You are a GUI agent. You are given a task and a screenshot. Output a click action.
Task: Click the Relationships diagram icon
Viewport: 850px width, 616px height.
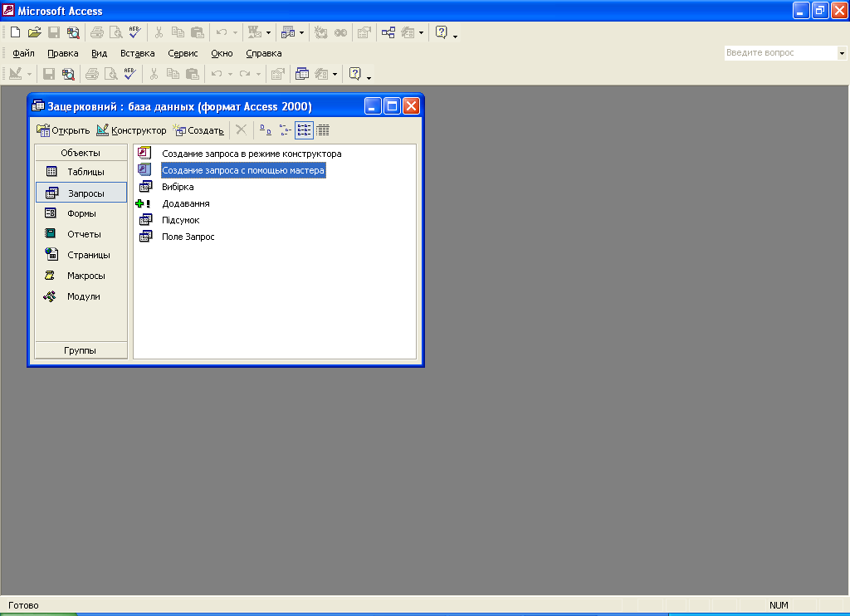[388, 32]
